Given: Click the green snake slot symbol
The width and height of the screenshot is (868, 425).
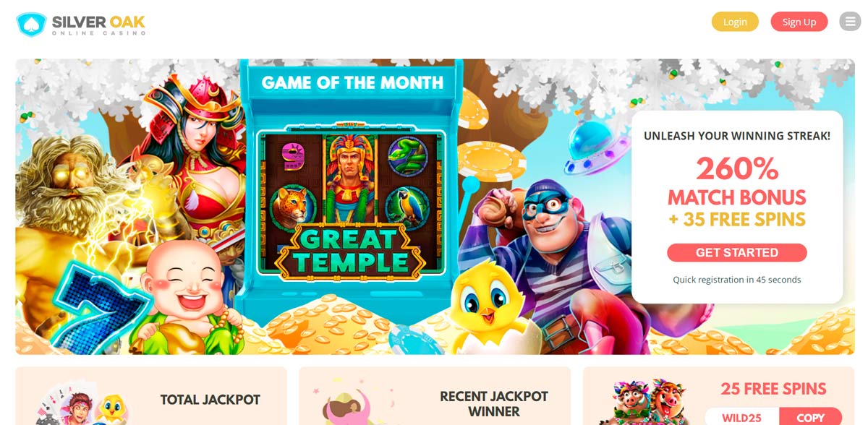Looking at the screenshot, I should (407, 155).
